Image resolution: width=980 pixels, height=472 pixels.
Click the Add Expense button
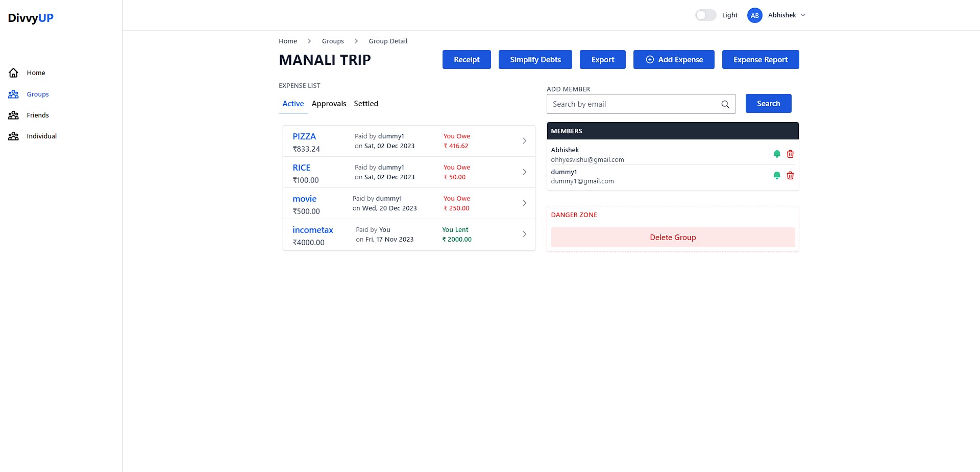674,60
